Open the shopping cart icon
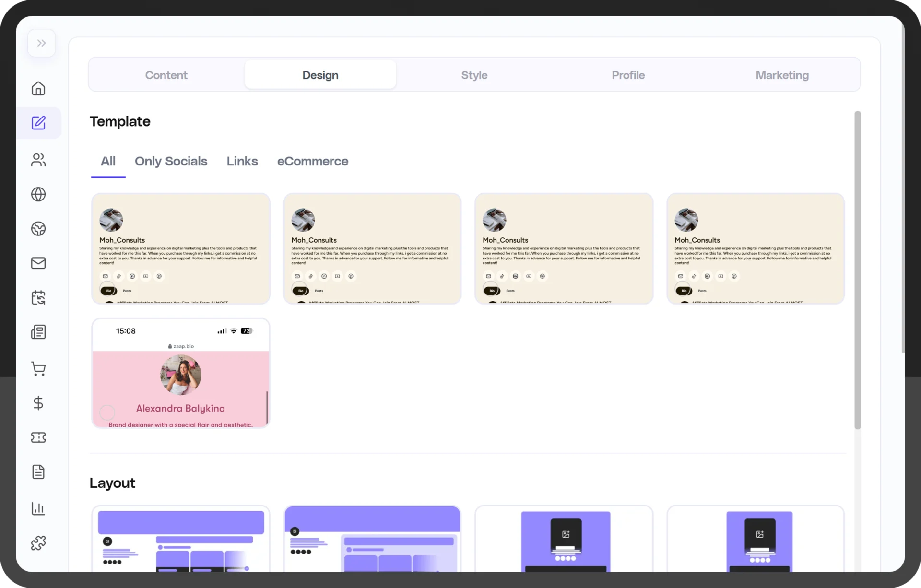This screenshot has height=588, width=921. pos(38,368)
